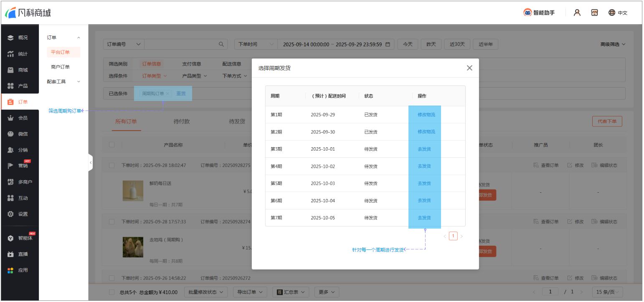The image size is (644, 302).
Task: Click 修改物流 for 第1期
Action: [426, 114]
